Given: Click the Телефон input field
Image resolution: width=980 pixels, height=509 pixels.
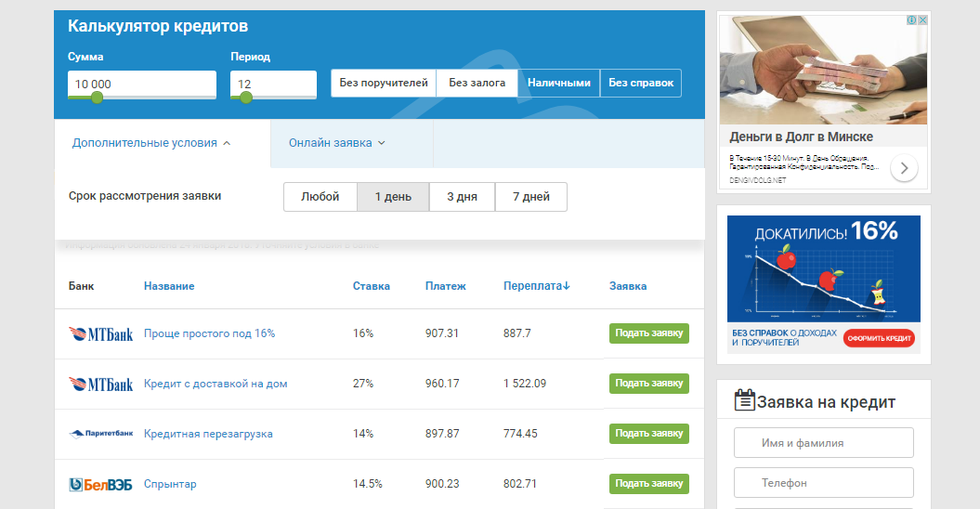Looking at the screenshot, I should [x=824, y=483].
